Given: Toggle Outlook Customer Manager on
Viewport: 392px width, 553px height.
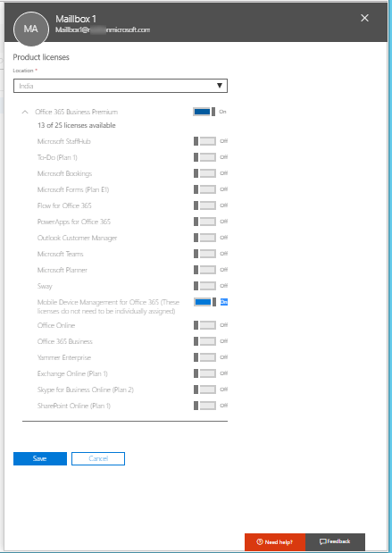Looking at the screenshot, I should [204, 238].
